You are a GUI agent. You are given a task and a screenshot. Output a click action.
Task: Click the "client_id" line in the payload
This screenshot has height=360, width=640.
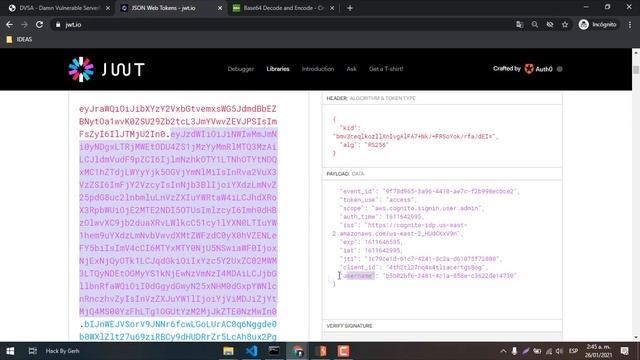click(x=414, y=267)
